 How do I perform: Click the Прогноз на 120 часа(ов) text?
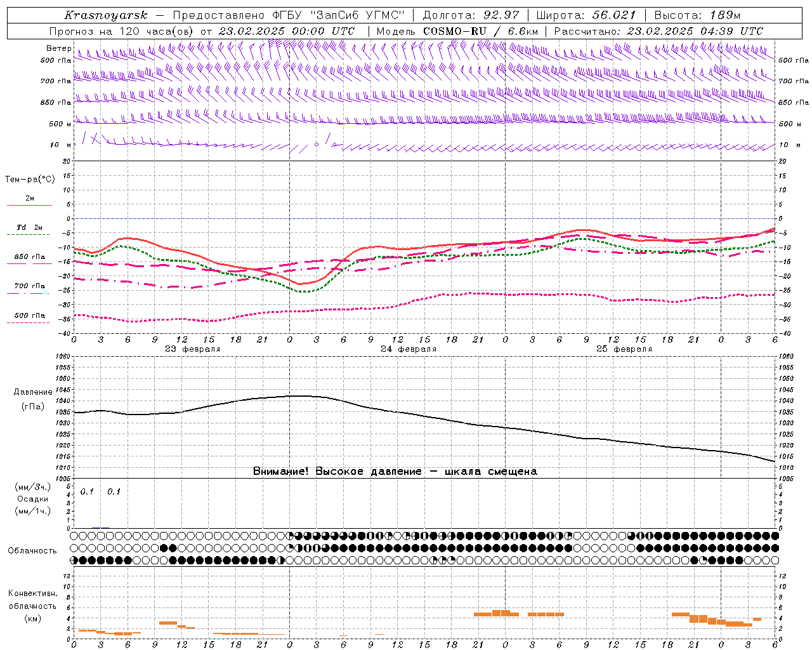(122, 31)
